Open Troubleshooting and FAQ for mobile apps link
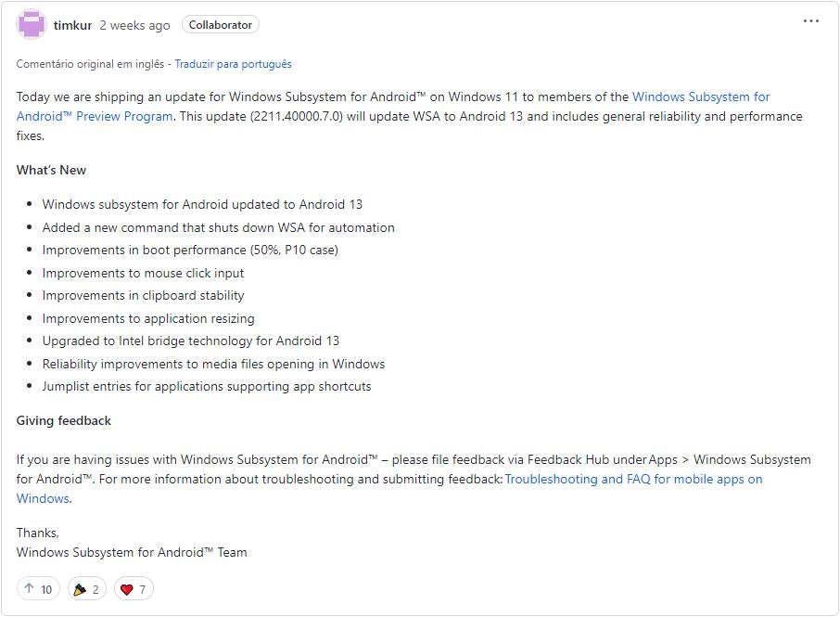This screenshot has width=840, height=617. click(x=633, y=480)
